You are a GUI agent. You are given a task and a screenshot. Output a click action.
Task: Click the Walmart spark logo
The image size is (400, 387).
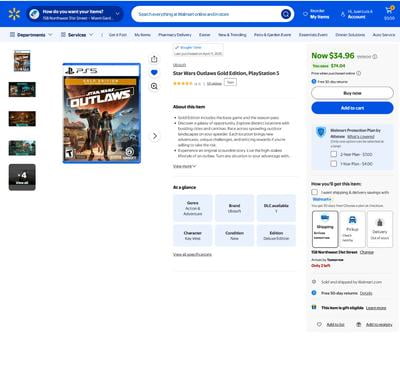[14, 14]
